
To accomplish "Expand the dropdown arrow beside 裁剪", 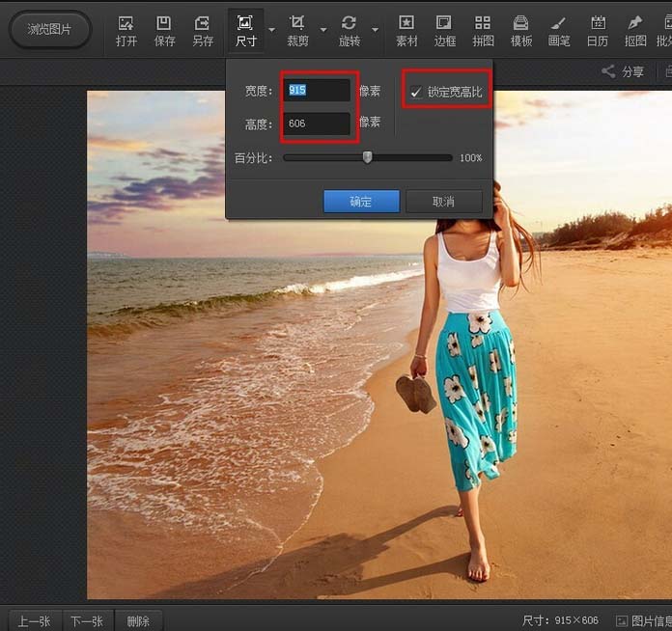I will (323, 30).
